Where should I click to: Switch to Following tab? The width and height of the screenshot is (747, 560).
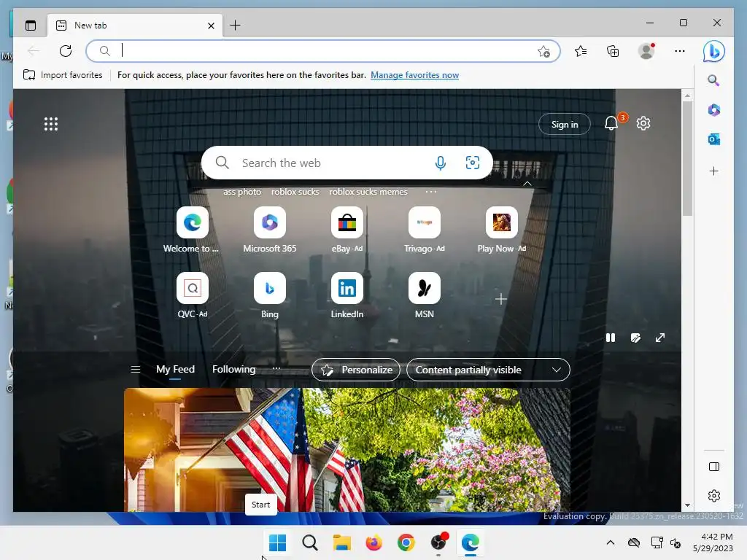234,370
